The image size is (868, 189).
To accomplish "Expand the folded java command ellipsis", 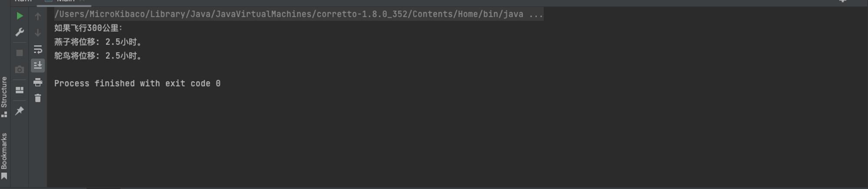I will [x=536, y=14].
